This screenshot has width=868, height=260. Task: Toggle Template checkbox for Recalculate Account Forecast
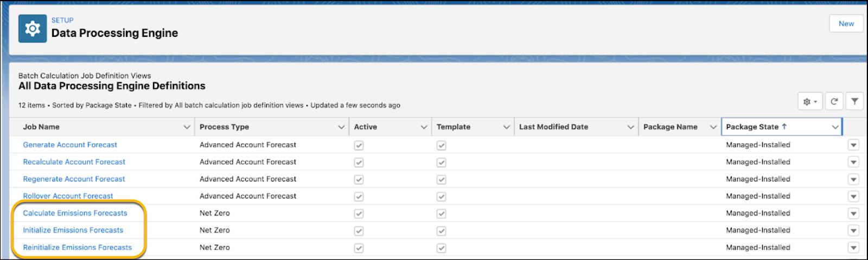click(x=441, y=162)
